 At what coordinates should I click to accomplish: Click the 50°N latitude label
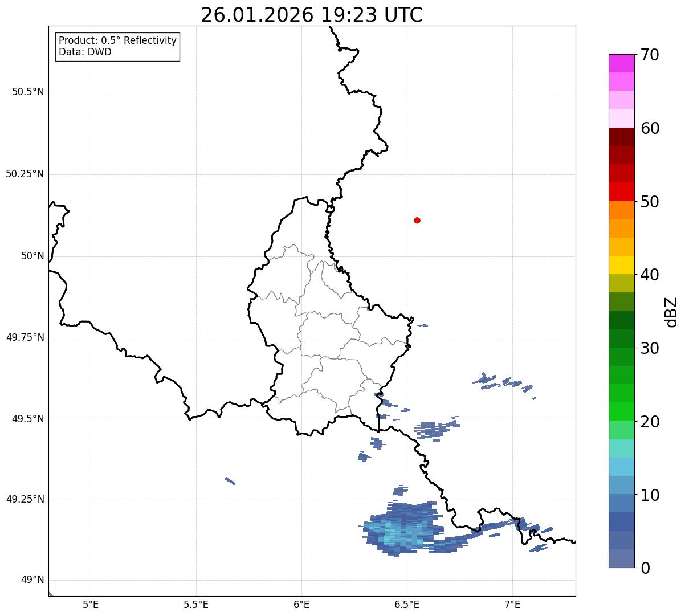tap(32, 256)
